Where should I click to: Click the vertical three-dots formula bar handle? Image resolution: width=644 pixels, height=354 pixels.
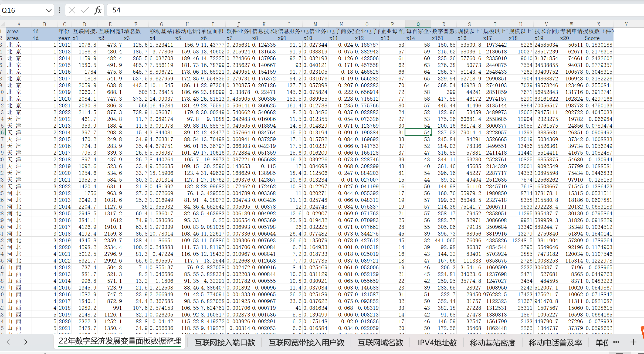(60, 10)
